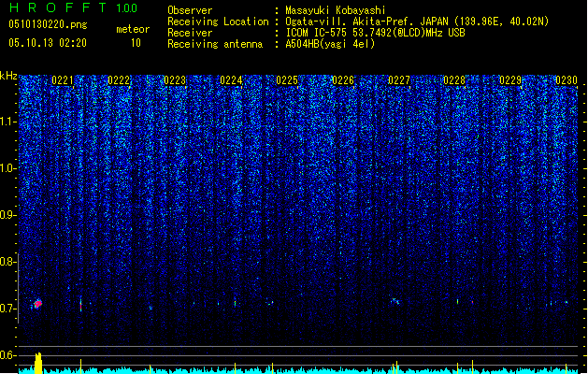Click the 0225 time marker
Viewport: 588px width, 374px height.
click(x=287, y=80)
